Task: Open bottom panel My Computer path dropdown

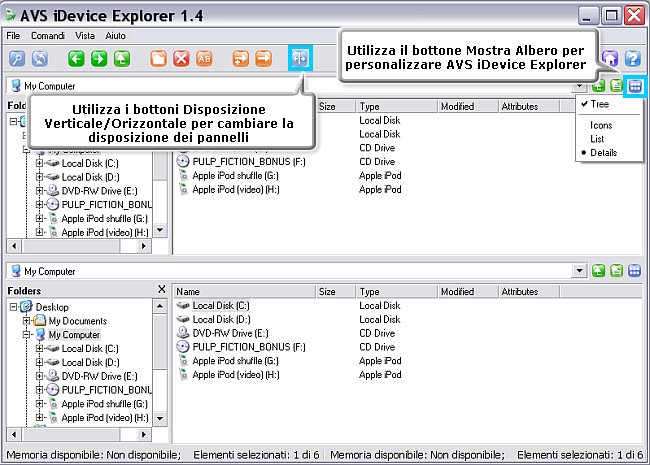Action: pyautogui.click(x=579, y=271)
